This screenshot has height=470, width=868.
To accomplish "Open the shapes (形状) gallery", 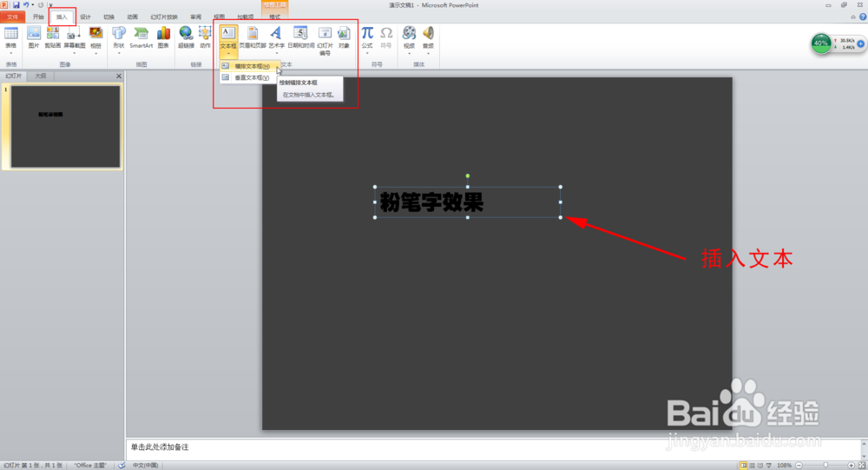I will point(118,37).
